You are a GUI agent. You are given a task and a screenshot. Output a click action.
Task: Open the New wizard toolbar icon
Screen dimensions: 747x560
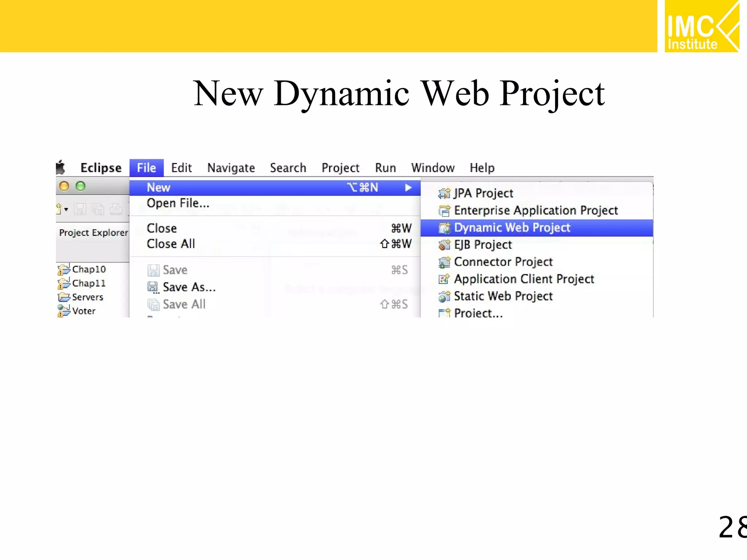coord(59,209)
